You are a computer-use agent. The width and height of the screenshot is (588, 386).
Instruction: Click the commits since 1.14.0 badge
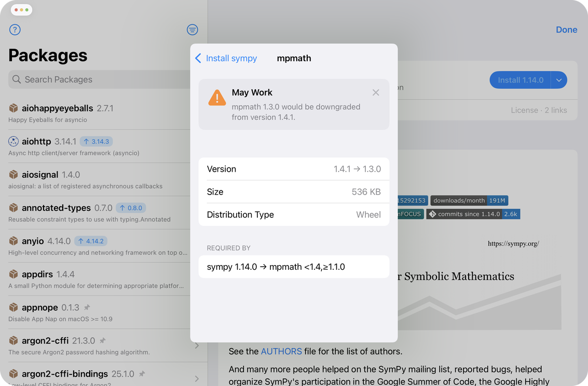473,214
